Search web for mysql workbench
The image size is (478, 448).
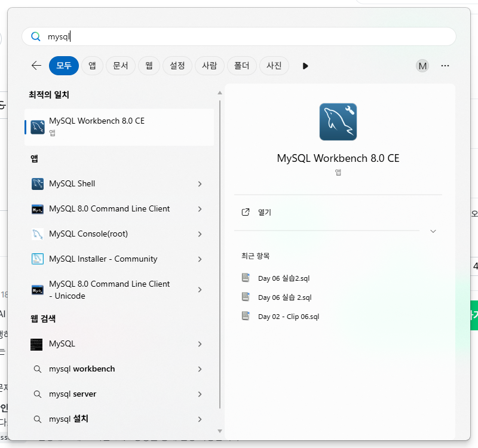point(119,369)
